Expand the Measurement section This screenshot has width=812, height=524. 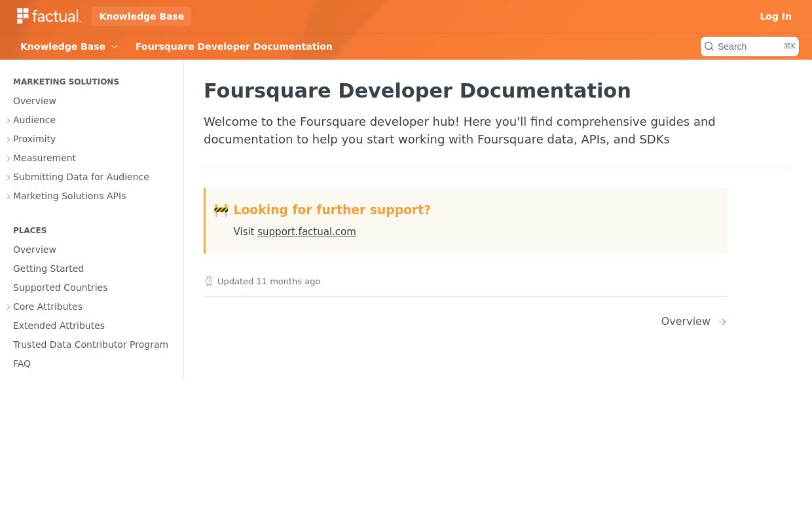pos(9,159)
